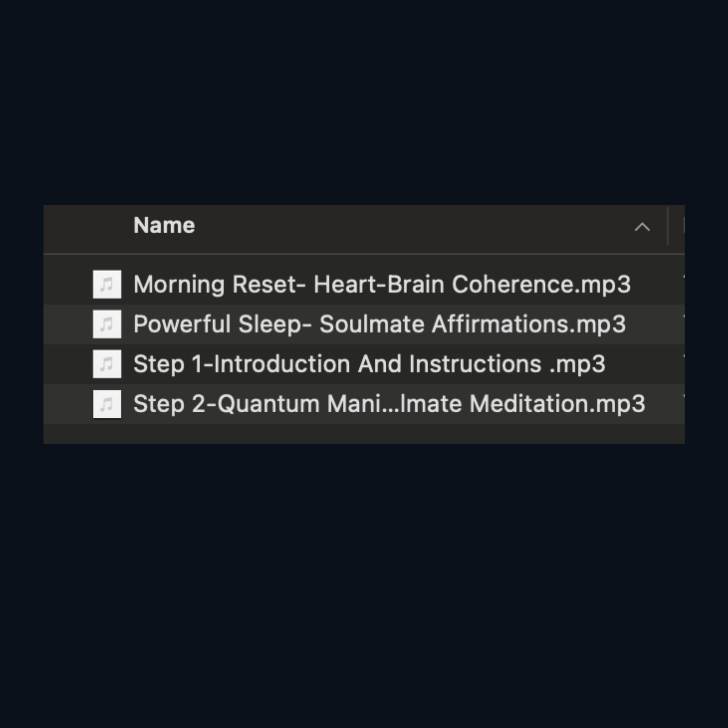Viewport: 728px width, 728px height.
Task: Select the Step 2-Quantum Meditation.mp3 filename
Action: pyautogui.click(x=389, y=404)
